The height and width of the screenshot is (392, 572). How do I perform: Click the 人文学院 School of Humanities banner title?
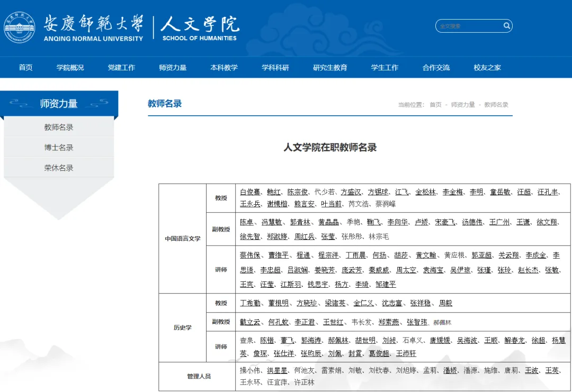tap(200, 28)
